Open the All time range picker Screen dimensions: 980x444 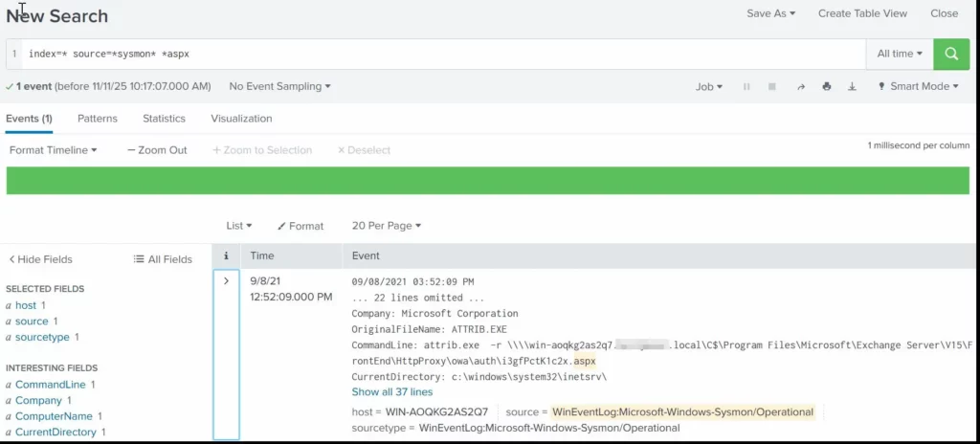pyautogui.click(x=900, y=54)
